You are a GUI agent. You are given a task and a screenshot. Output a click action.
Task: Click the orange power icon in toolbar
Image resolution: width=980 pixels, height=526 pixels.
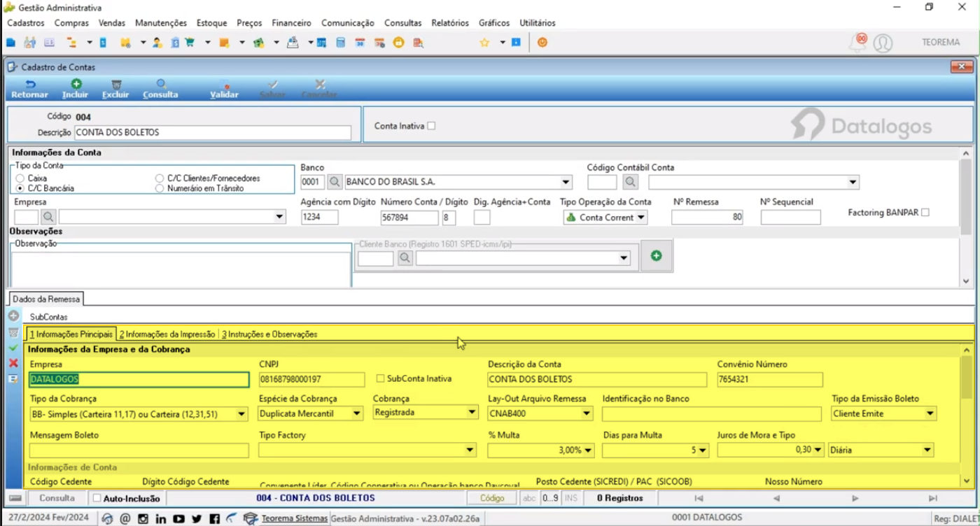click(542, 43)
